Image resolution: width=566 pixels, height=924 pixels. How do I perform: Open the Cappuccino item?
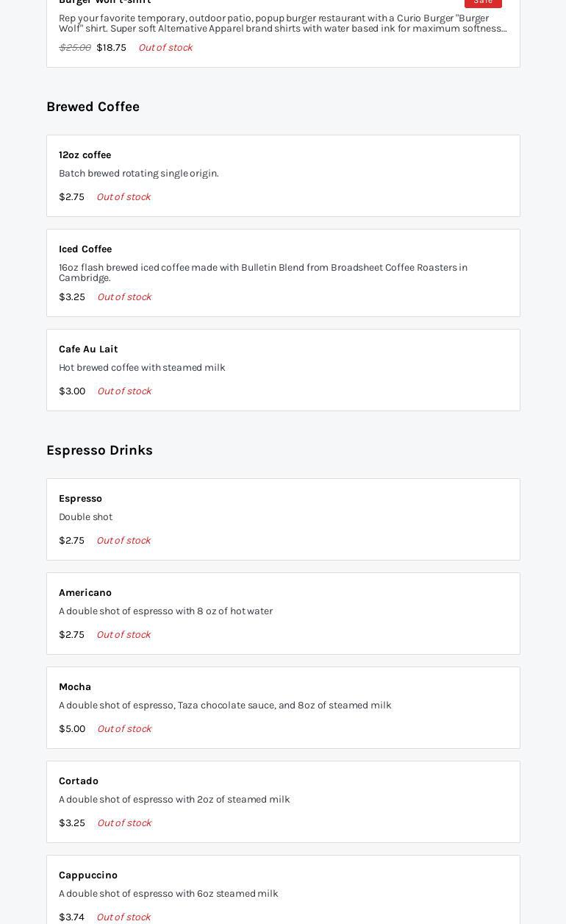(x=88, y=875)
